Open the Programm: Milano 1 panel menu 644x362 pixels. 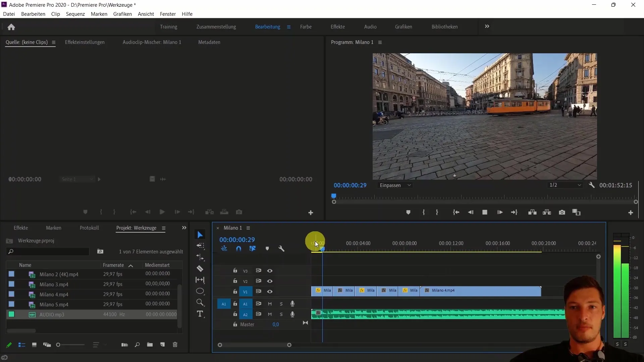coord(380,42)
